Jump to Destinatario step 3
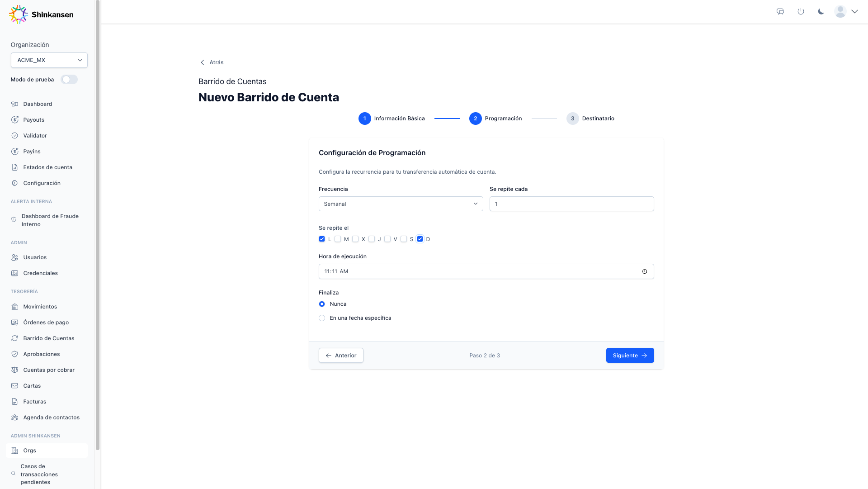This screenshot has width=868, height=489. [x=590, y=119]
